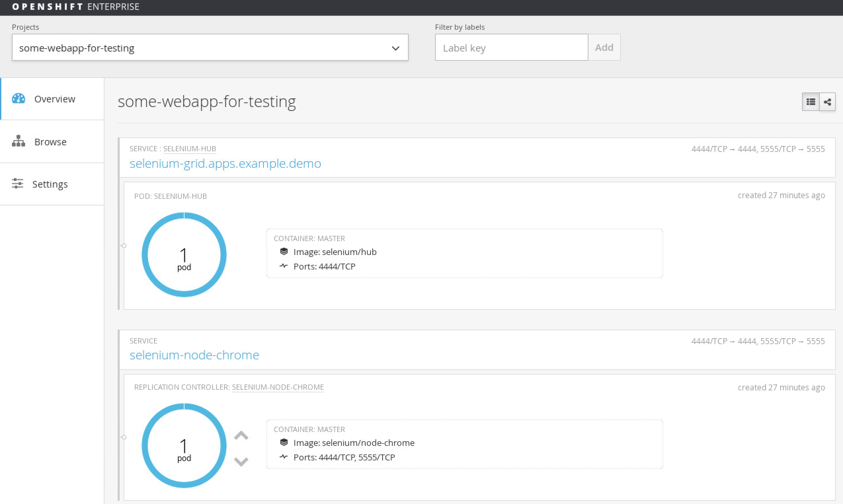The height and width of the screenshot is (504, 843).
Task: Open the Settings menu item
Action: (50, 184)
